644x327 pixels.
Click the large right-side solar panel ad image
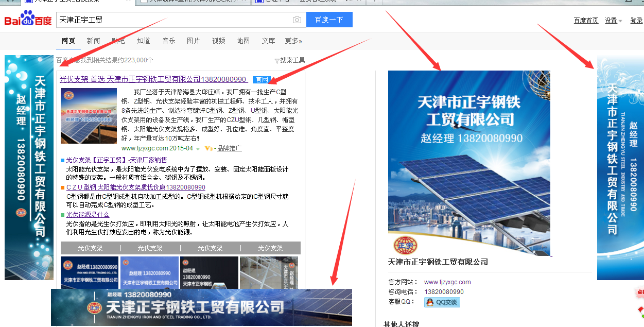click(x=469, y=163)
